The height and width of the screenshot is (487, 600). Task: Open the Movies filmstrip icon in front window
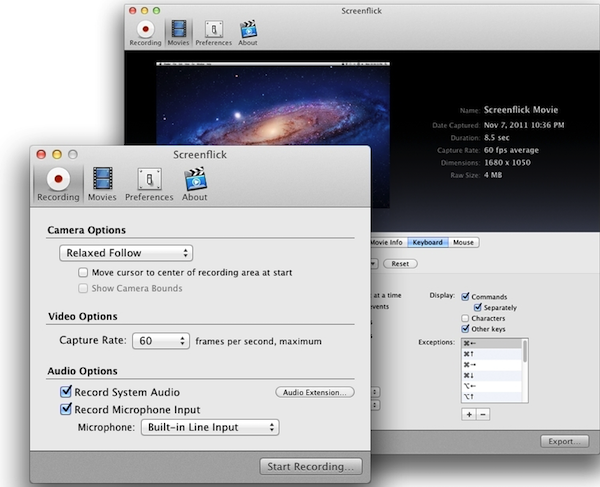point(102,179)
